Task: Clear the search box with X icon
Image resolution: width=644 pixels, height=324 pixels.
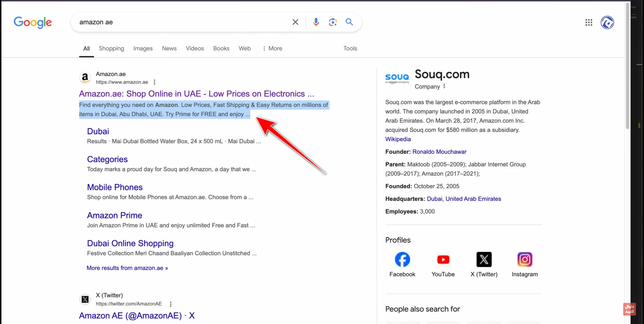Action: 295,22
